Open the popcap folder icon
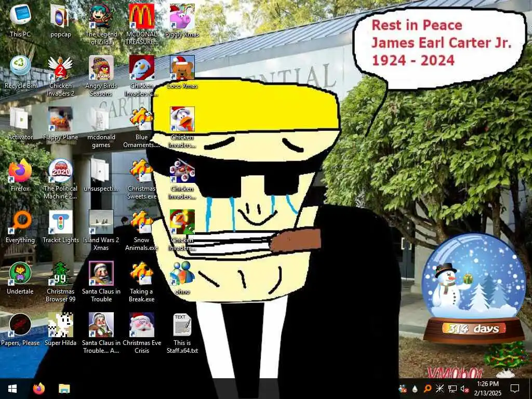 click(x=60, y=20)
